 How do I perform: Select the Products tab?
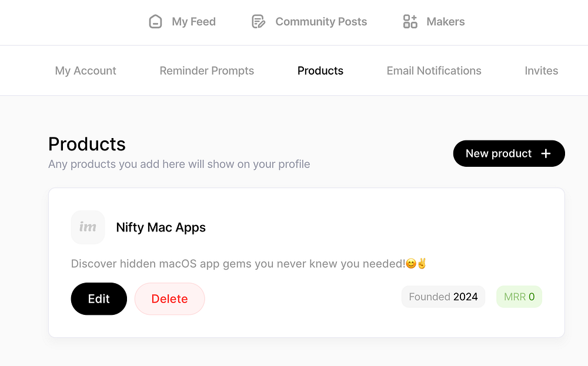[x=320, y=70]
